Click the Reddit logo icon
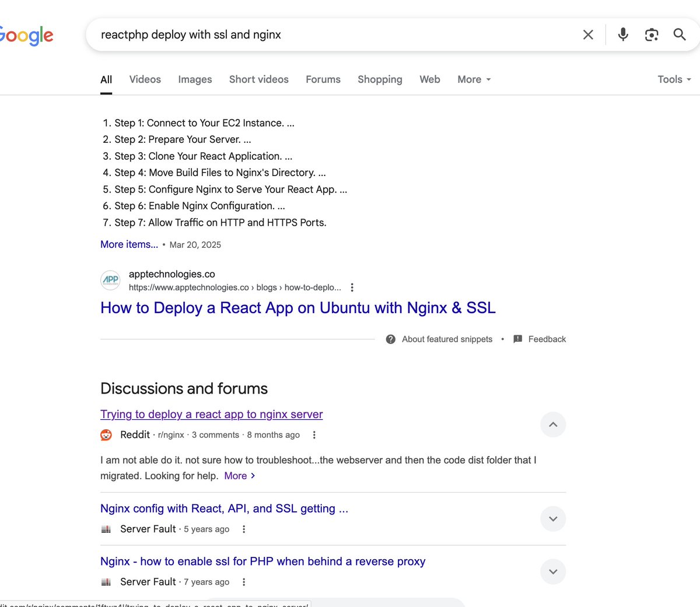The height and width of the screenshot is (607, 700). coord(106,435)
